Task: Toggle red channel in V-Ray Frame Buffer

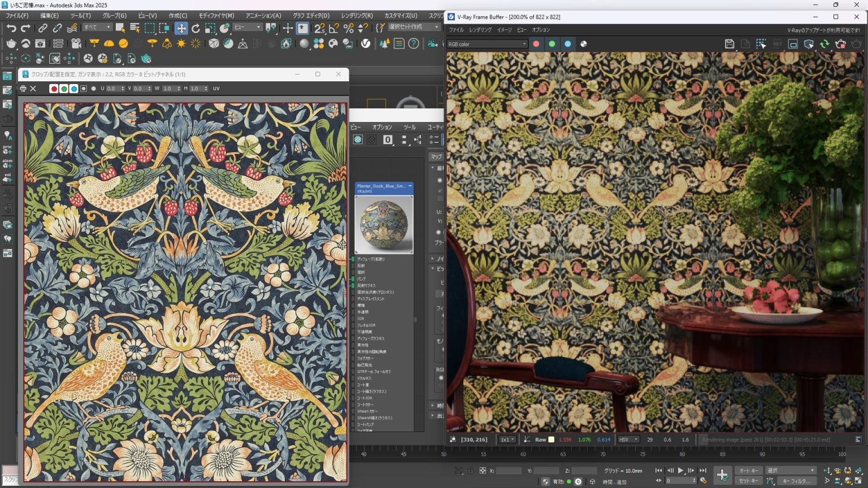Action: coord(536,44)
